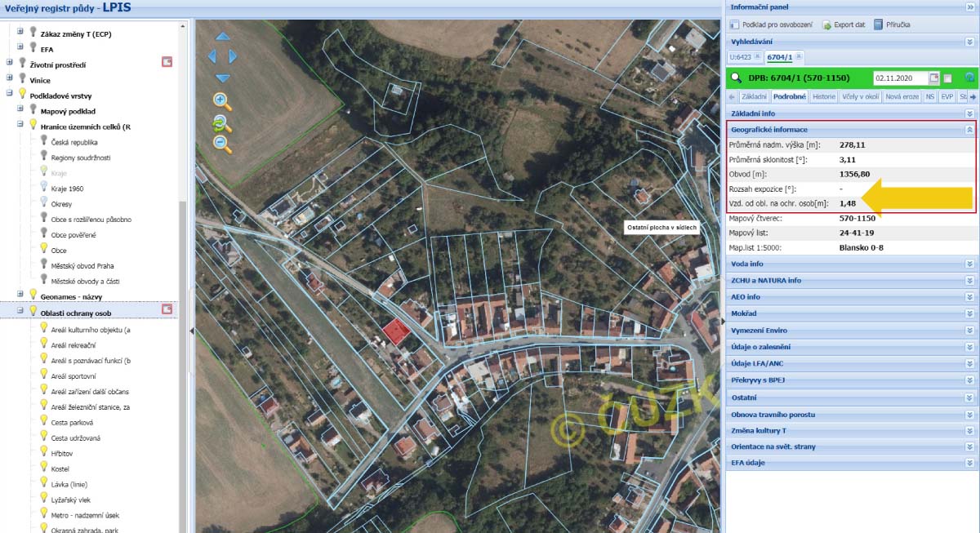Toggle the Obce layer lightbulb
Image resolution: width=980 pixels, height=533 pixels.
point(44,250)
